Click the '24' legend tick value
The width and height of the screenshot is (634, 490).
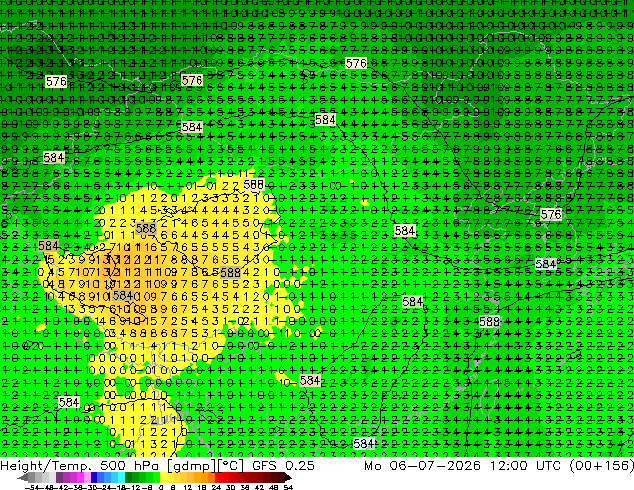[216, 488]
